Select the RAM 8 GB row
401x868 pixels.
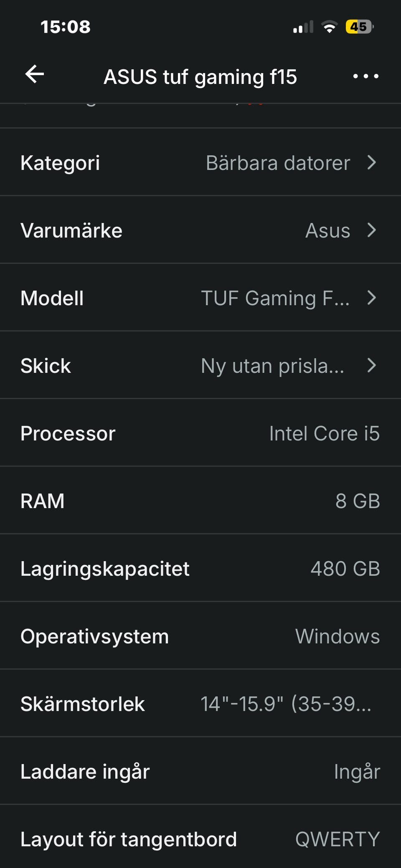(200, 501)
